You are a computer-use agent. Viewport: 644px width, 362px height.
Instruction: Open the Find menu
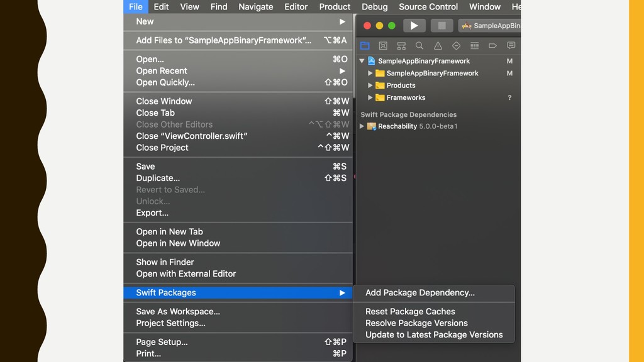(x=219, y=6)
